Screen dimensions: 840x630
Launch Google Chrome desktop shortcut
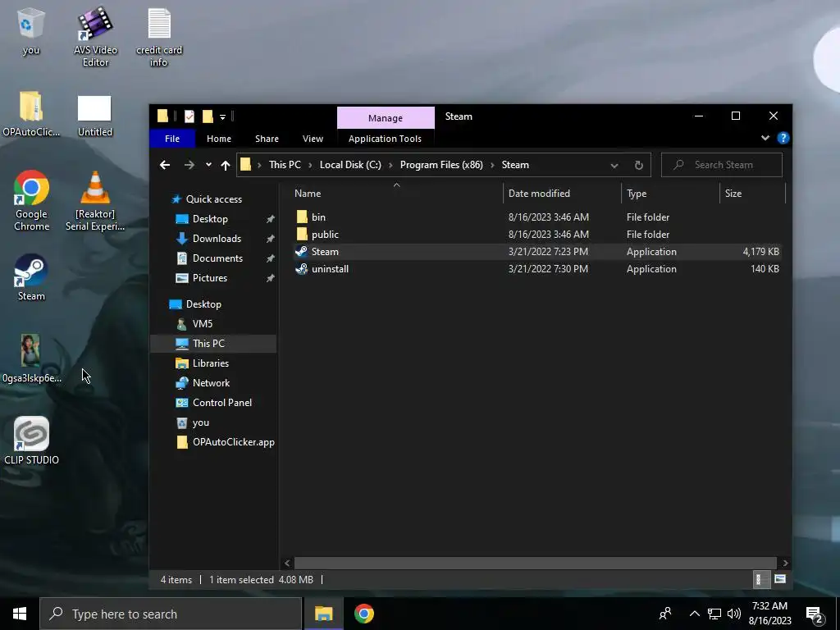(x=31, y=200)
